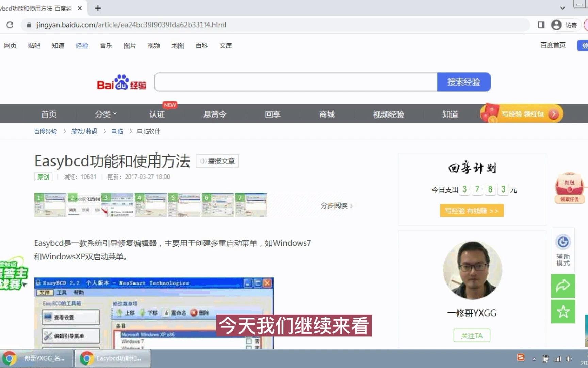
Task: Click Sogou input method tray icon
Action: point(521,357)
